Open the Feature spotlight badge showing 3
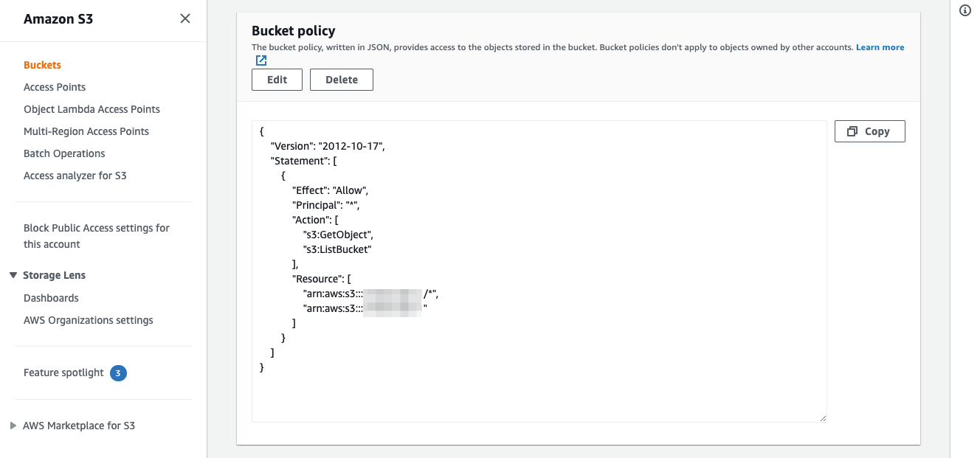Screen dimensions: 980x458 click(117, 373)
